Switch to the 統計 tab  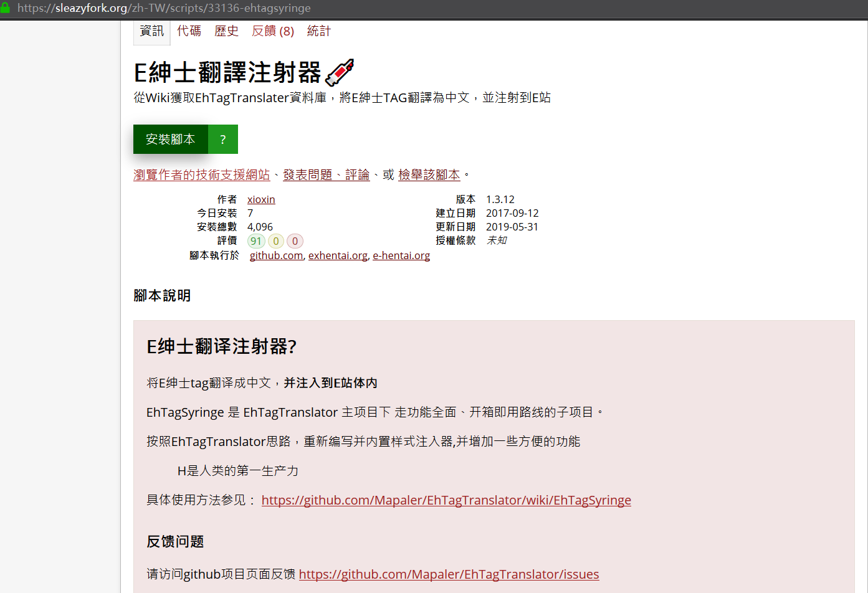pyautogui.click(x=319, y=31)
